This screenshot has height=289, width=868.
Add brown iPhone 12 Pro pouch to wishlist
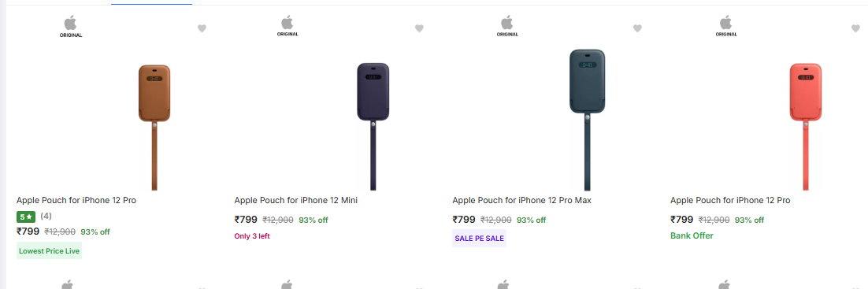tap(202, 28)
